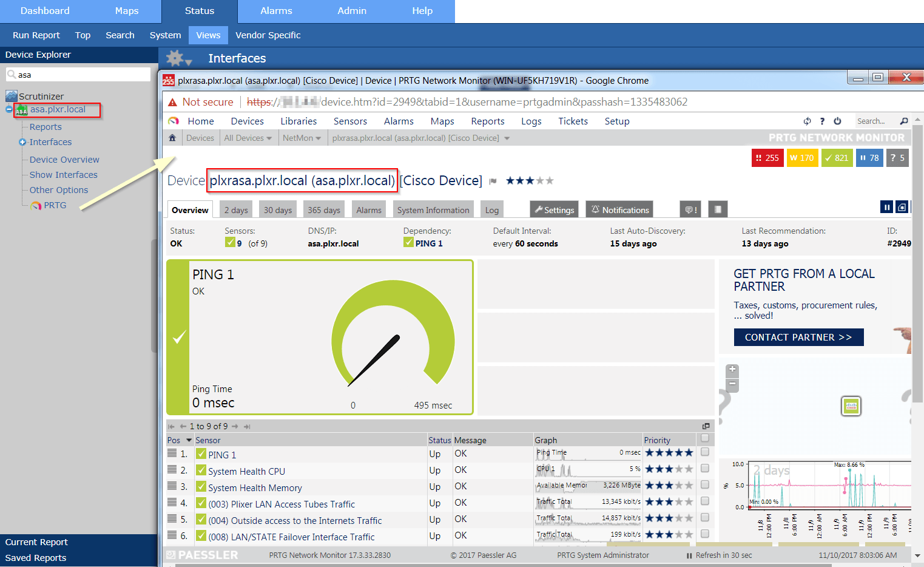The image size is (924, 567).
Task: Click the device flag icon
Action: pyautogui.click(x=493, y=181)
